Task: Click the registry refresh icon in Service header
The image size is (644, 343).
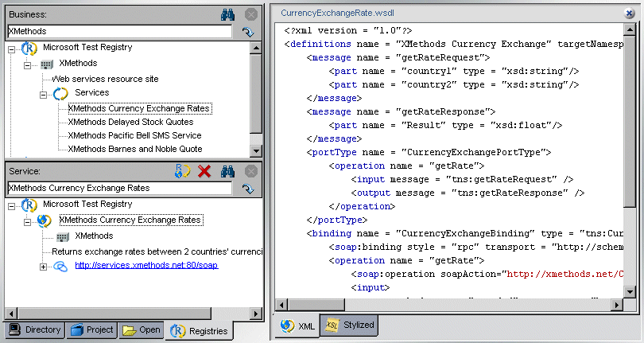Action: (x=182, y=171)
